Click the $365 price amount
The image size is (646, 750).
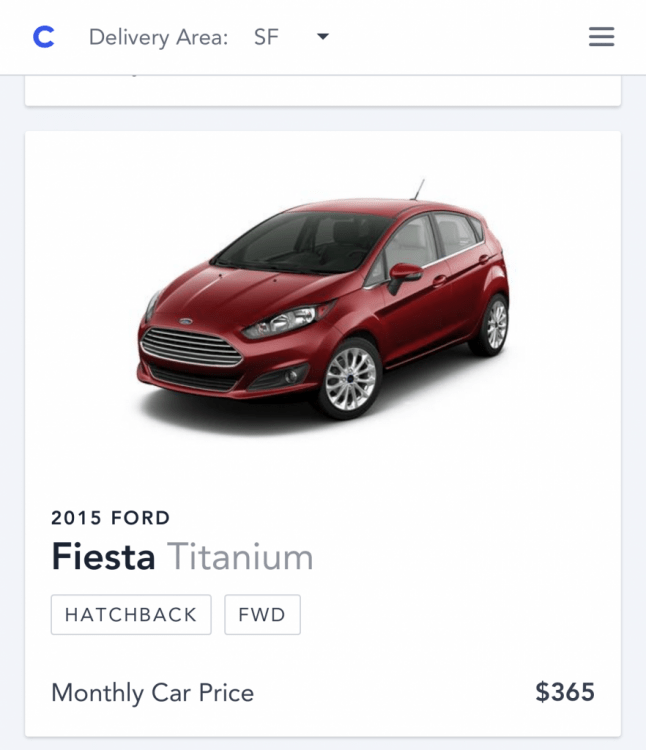point(565,692)
